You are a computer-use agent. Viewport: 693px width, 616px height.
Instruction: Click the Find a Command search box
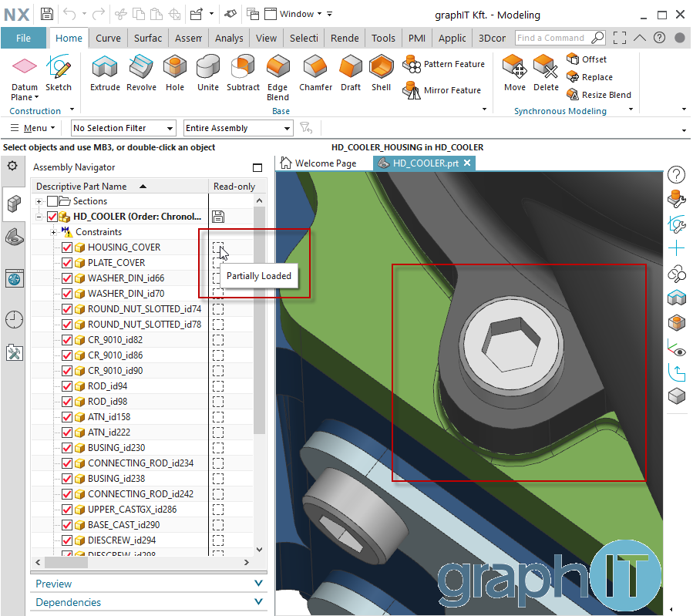coord(552,38)
